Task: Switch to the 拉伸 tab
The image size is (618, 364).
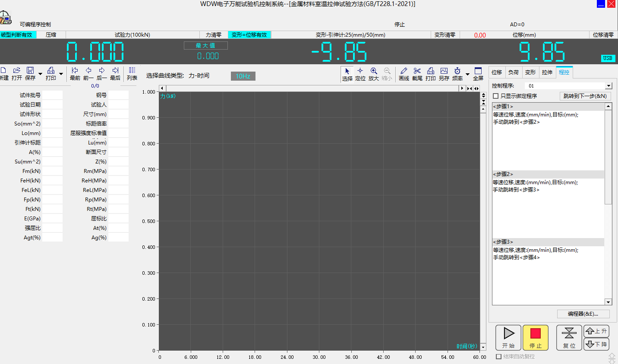Action: point(547,72)
